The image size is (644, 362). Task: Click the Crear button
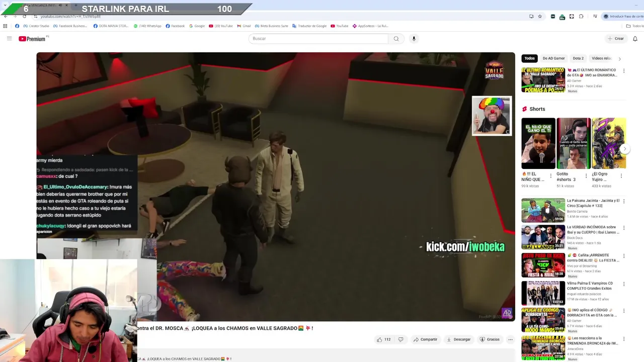pos(615,39)
